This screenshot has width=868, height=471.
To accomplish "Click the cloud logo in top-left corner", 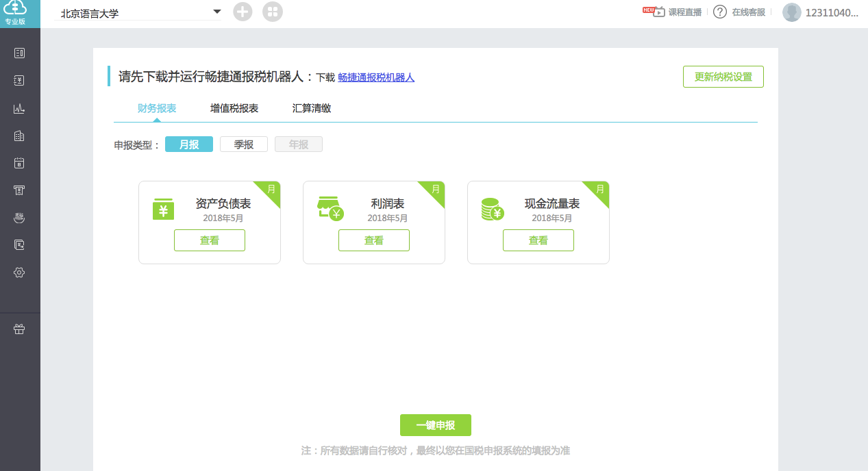I will (15, 10).
